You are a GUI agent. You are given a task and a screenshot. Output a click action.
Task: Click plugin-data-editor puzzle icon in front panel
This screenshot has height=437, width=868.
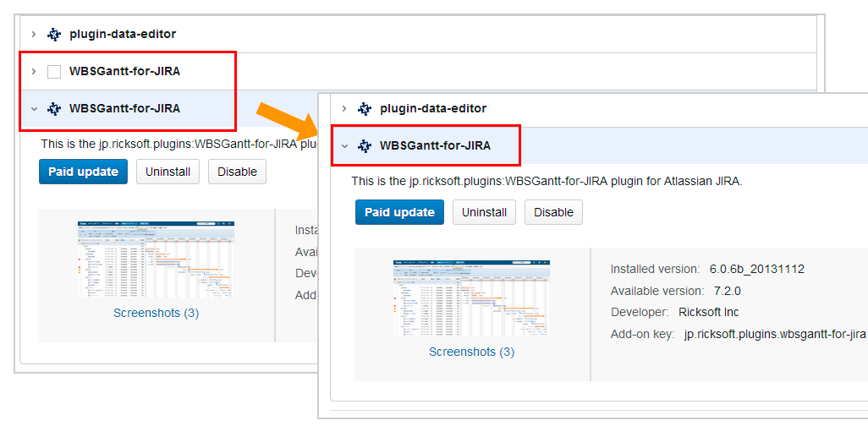[x=365, y=109]
